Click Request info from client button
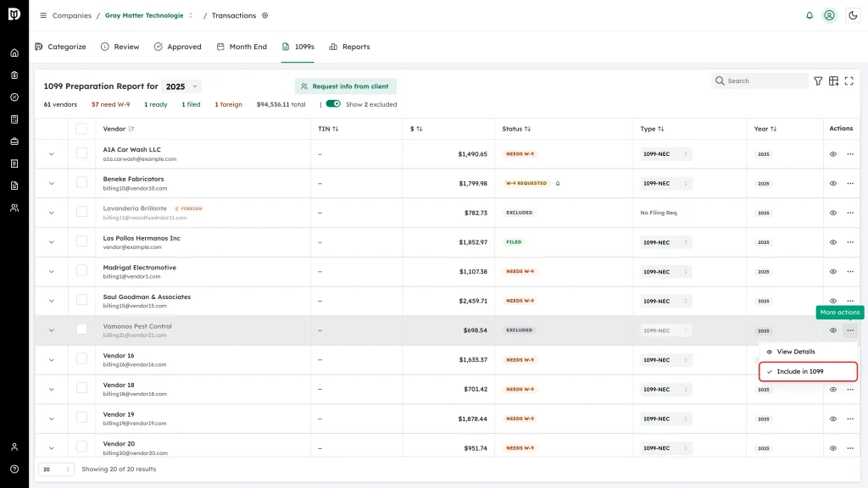Viewport: 868px width, 488px height. coord(346,86)
